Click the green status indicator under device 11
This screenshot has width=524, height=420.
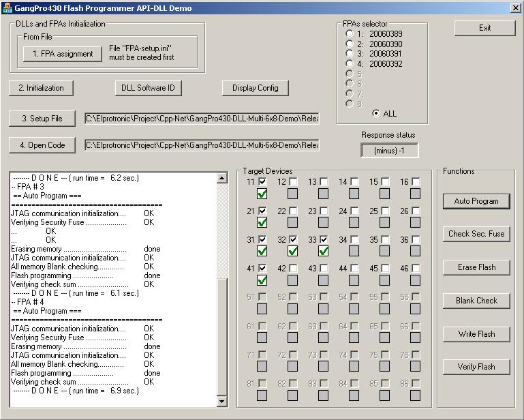click(262, 194)
